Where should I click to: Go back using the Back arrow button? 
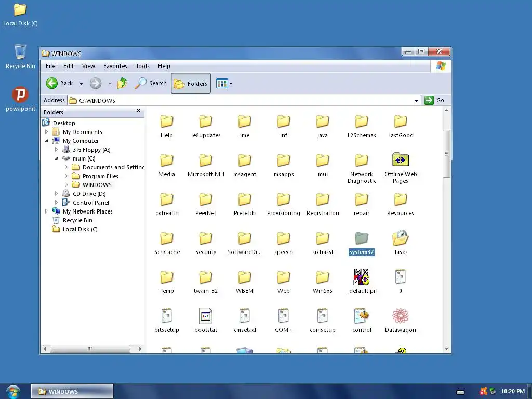point(52,83)
